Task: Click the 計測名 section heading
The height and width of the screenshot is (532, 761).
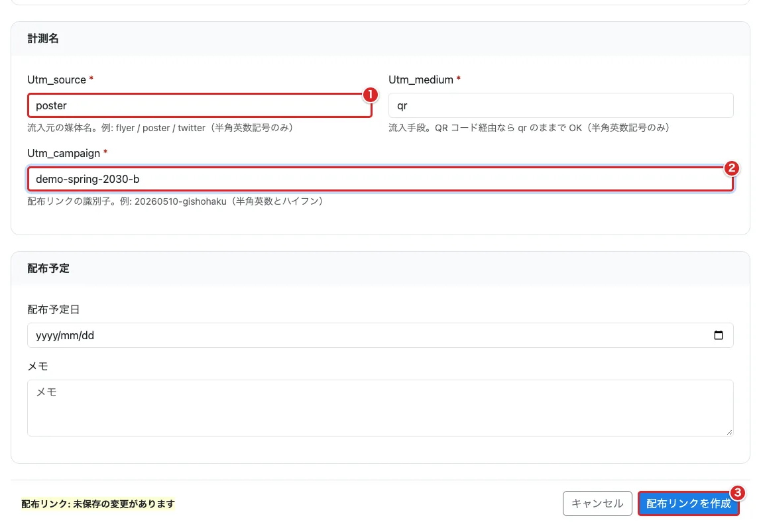Action: coord(43,38)
